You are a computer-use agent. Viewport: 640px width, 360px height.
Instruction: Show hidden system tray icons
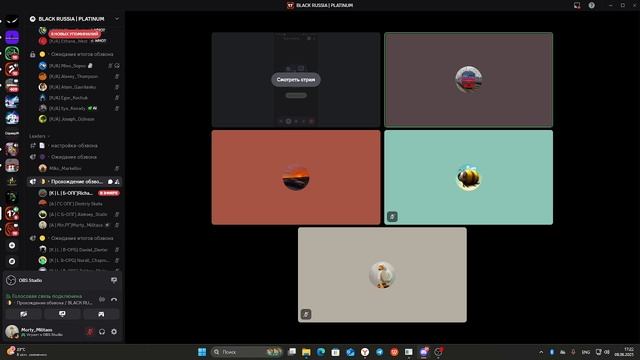click(x=541, y=352)
